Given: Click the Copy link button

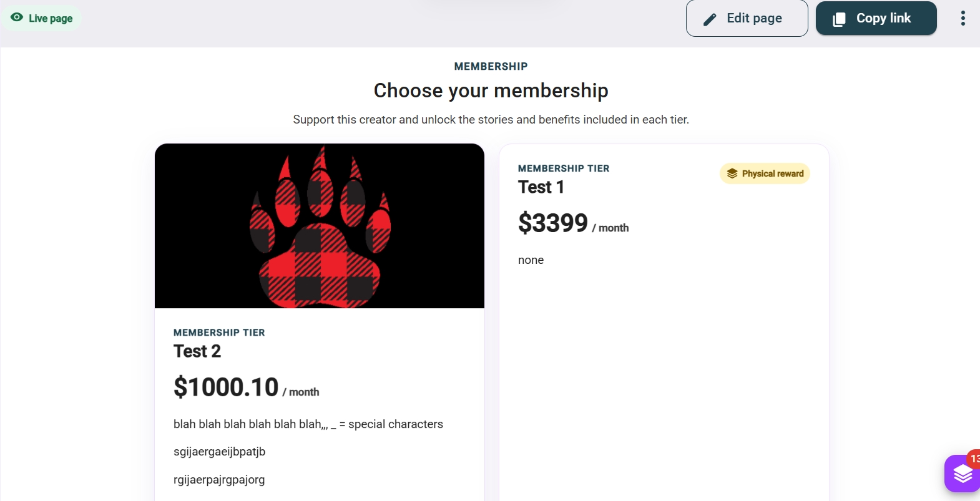Looking at the screenshot, I should (x=876, y=19).
